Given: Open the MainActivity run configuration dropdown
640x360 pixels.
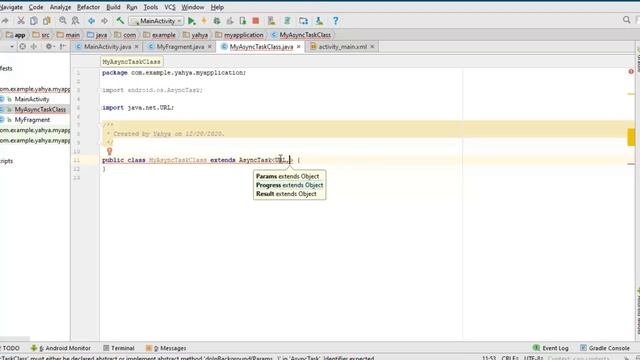Looking at the screenshot, I should (156, 21).
